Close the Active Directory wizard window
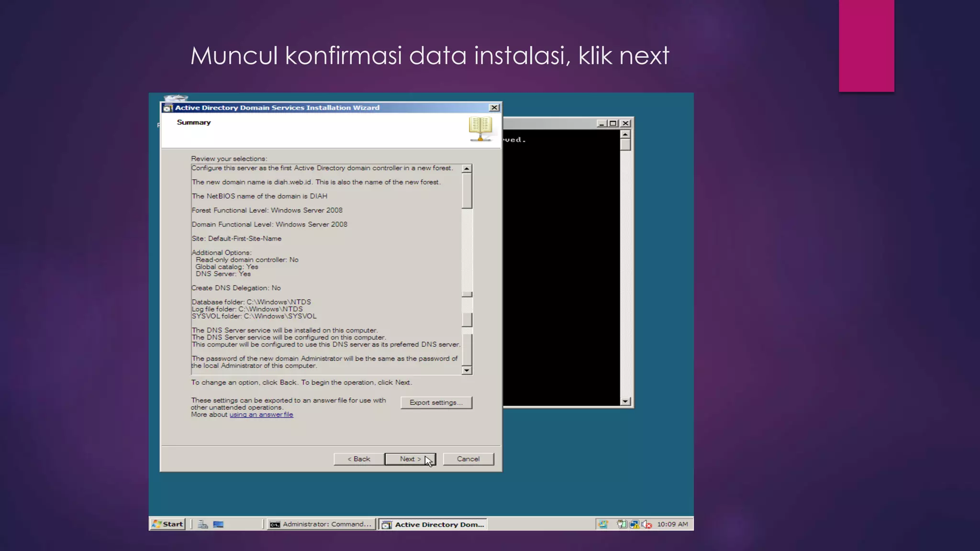 click(x=494, y=108)
